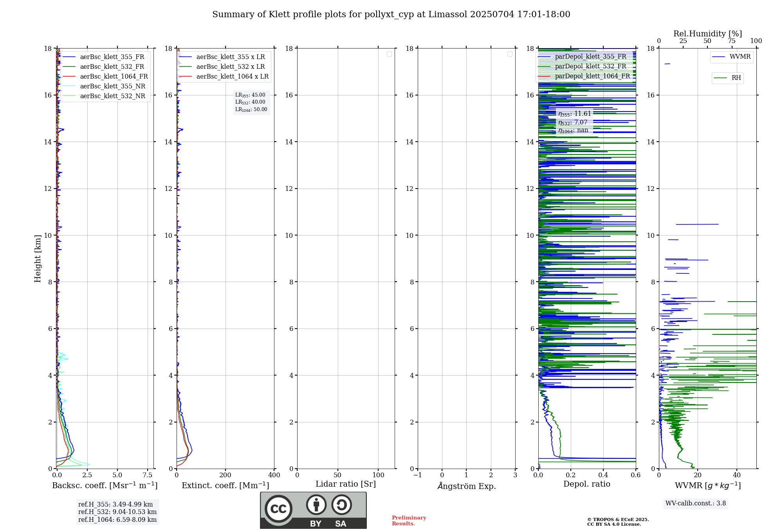Viewport: 783px width, 532px height.
Task: Click the η1064: nan annotation
Action: pyautogui.click(x=573, y=130)
